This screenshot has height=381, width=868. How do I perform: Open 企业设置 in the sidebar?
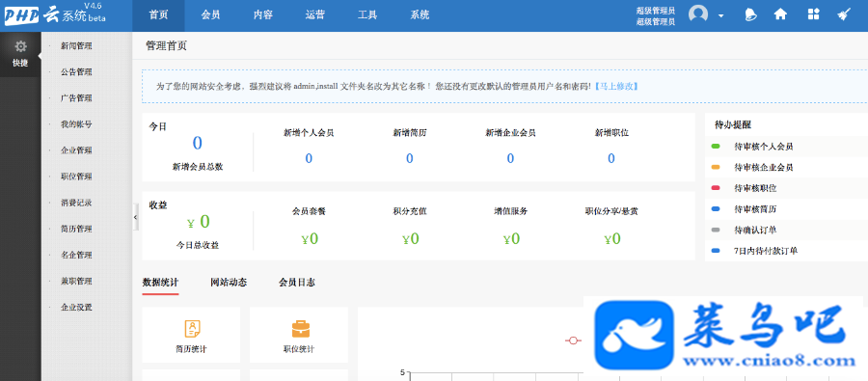pyautogui.click(x=76, y=308)
